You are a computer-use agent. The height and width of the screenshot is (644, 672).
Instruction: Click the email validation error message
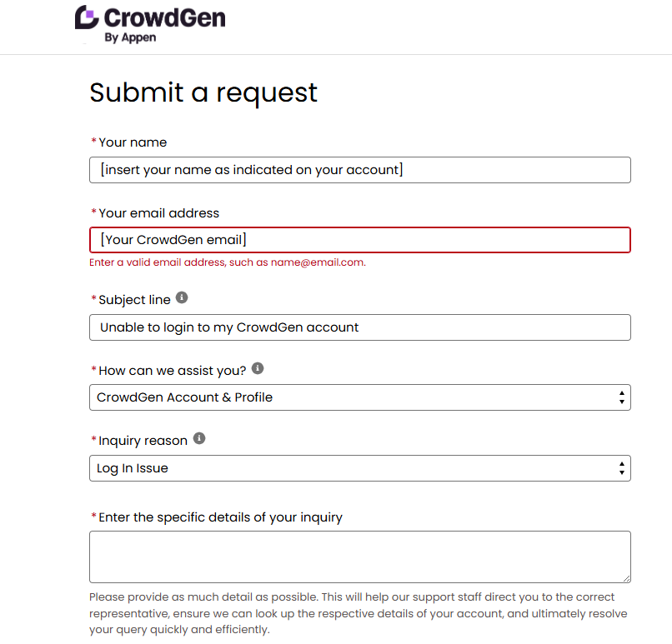pos(227,262)
